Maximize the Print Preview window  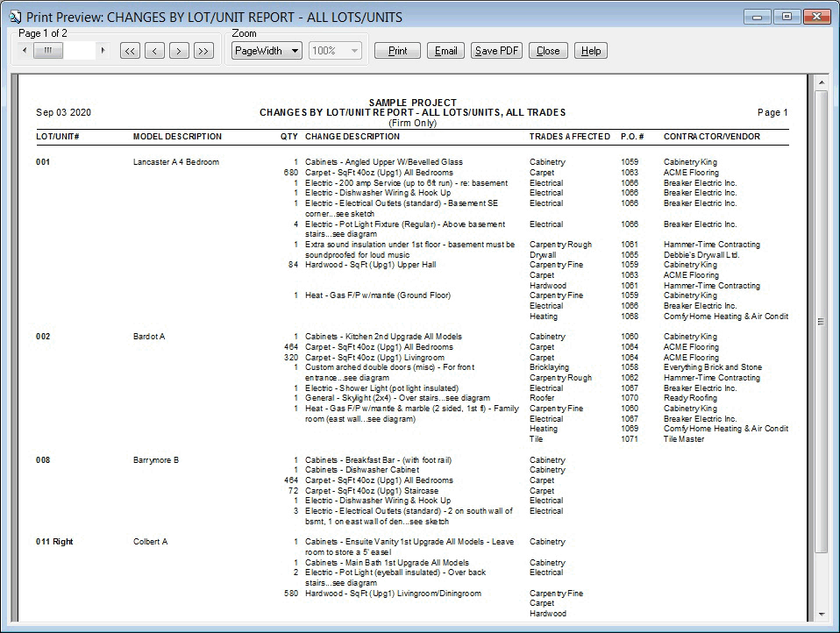787,17
